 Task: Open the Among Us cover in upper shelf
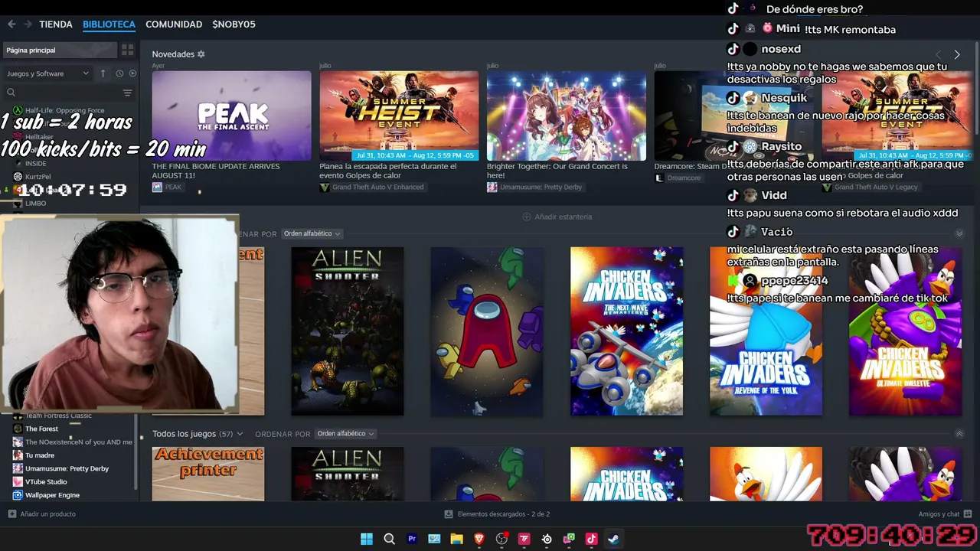[x=487, y=331]
